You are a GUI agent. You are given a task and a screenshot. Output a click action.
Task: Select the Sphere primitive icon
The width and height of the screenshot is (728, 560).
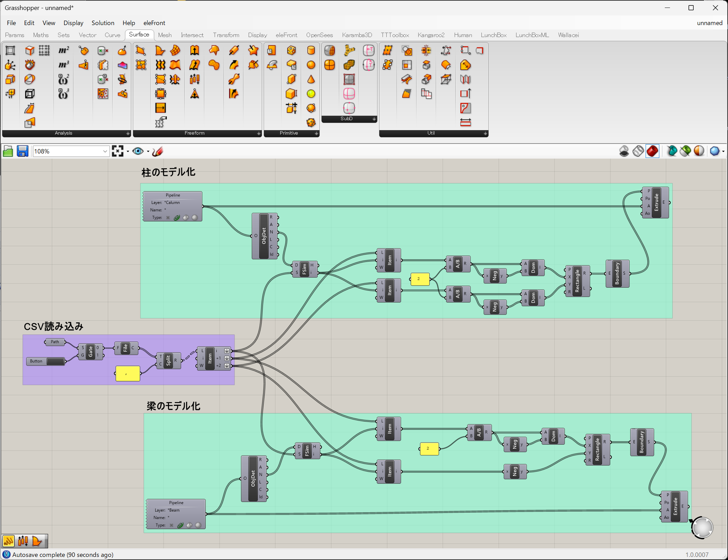(311, 65)
